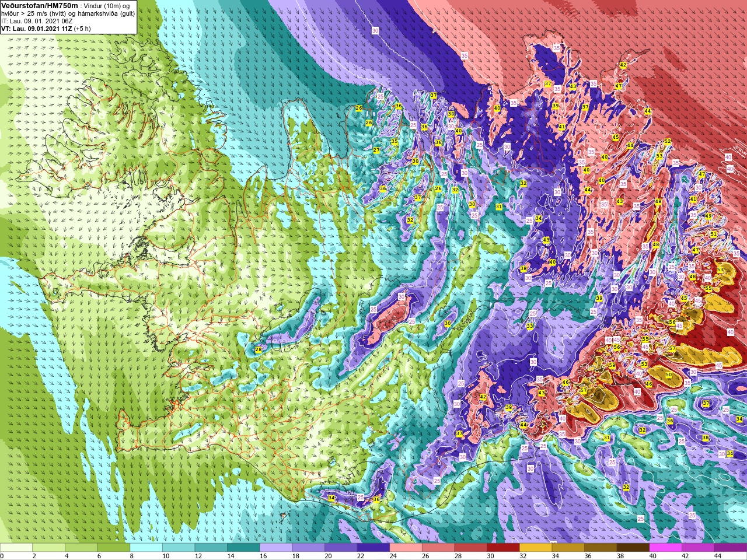Select the 20–22 purple legend swatch
Screen dimensions: 747x560
click(x=341, y=548)
